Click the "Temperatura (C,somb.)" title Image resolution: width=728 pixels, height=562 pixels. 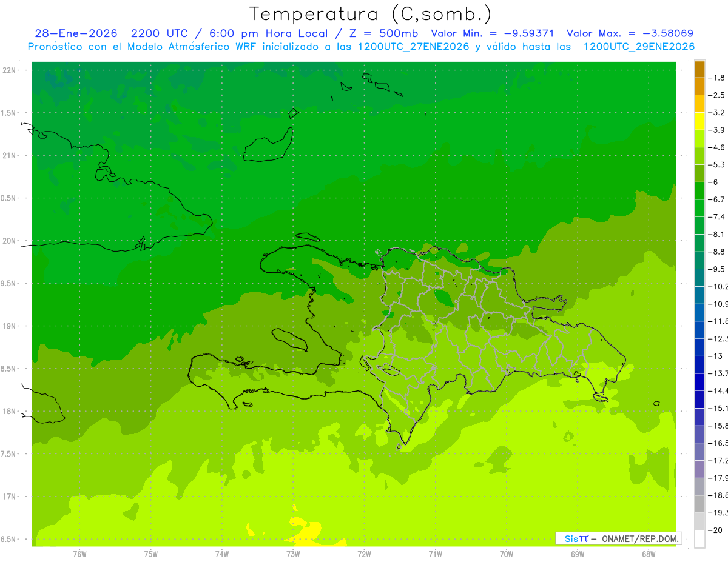click(371, 13)
